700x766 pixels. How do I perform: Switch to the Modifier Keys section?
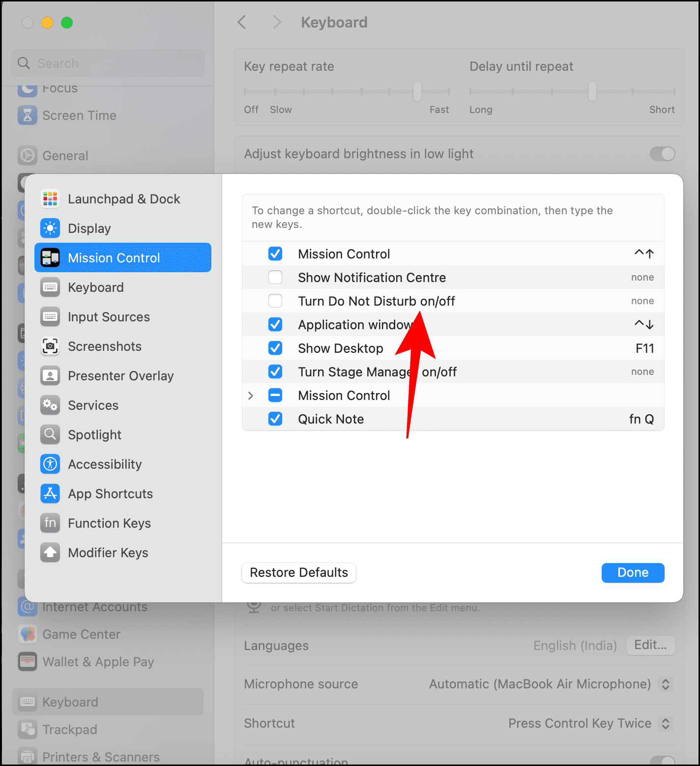50,552
